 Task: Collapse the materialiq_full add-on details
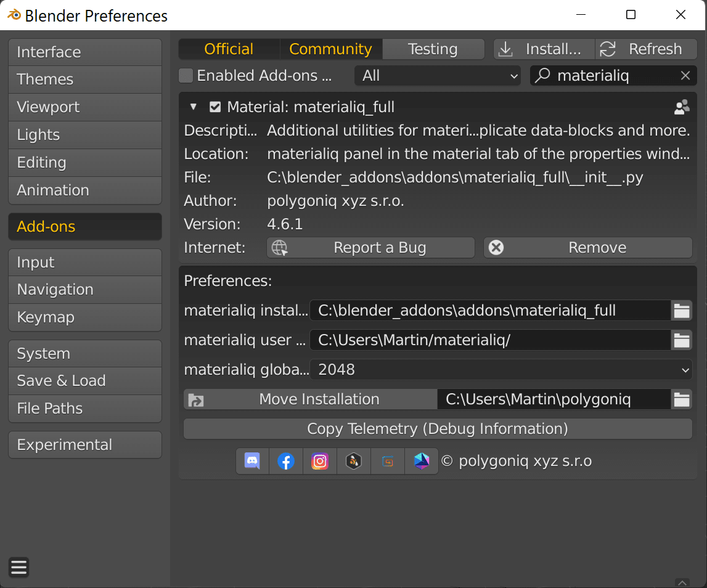pos(194,107)
